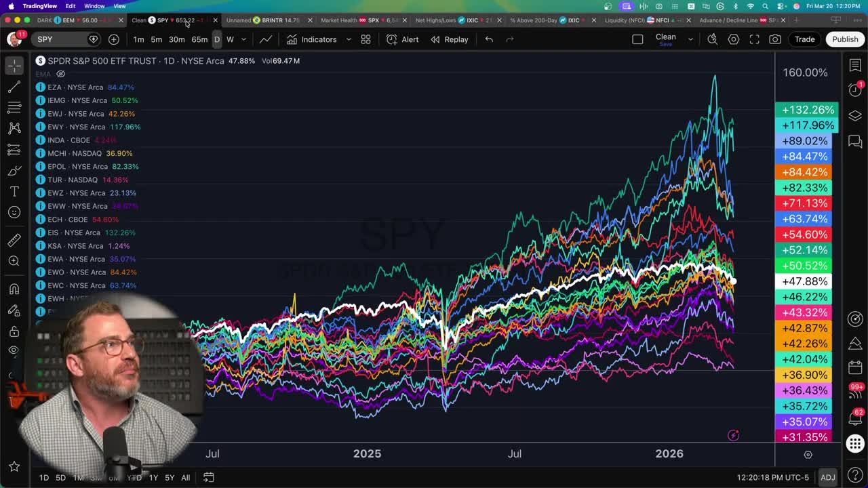Toggle the EMA indicator visibility eye
The image size is (868, 488).
point(60,74)
